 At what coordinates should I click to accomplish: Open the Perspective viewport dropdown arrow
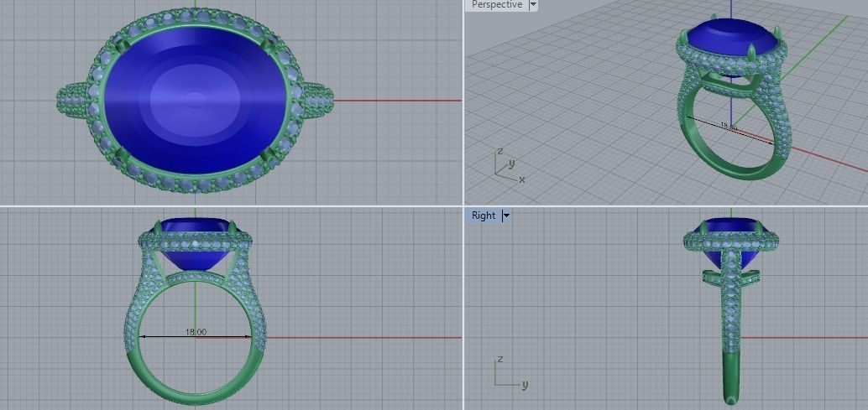[x=533, y=5]
